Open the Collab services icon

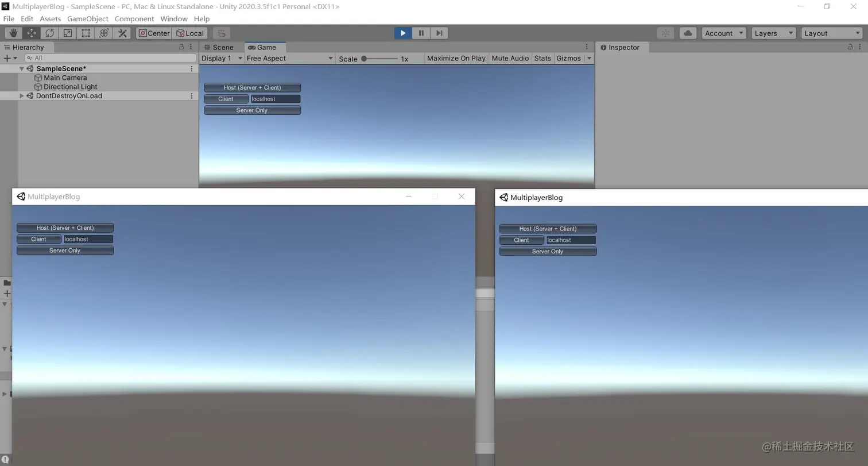(x=665, y=33)
